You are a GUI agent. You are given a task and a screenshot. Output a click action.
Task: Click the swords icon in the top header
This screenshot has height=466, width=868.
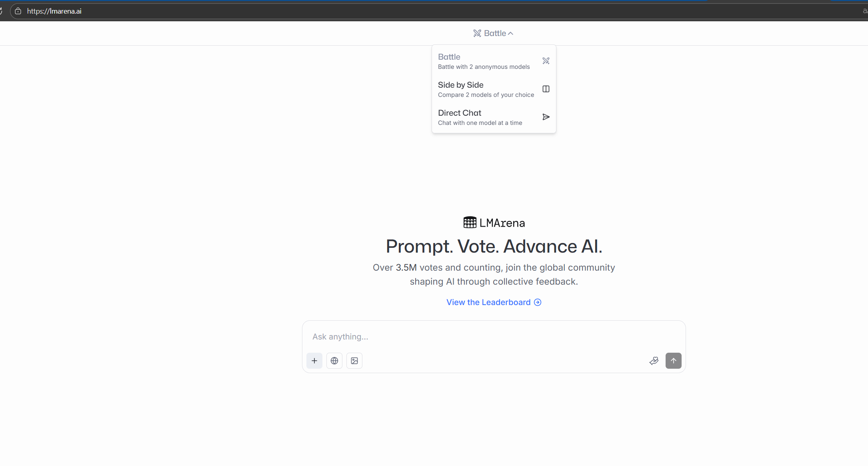pos(477,33)
